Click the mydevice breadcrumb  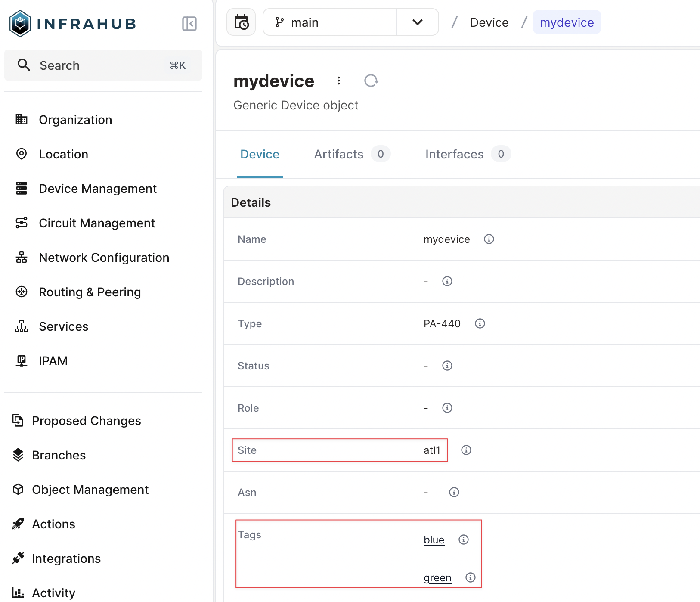click(x=567, y=22)
